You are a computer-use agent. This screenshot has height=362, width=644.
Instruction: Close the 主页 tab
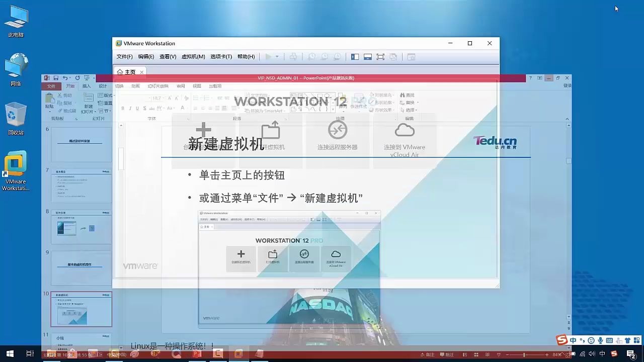pos(142,72)
